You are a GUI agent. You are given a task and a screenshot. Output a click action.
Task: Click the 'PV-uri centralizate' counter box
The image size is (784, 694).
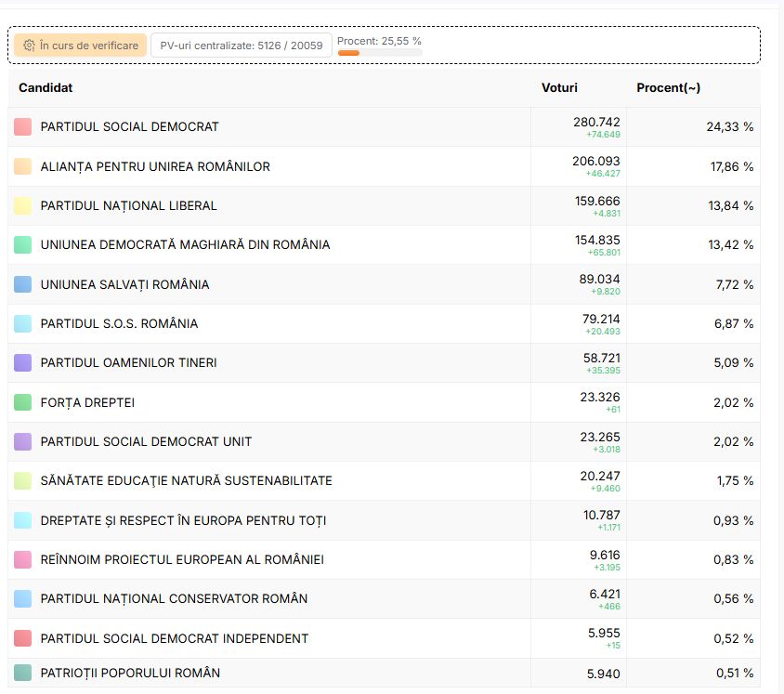tap(241, 46)
